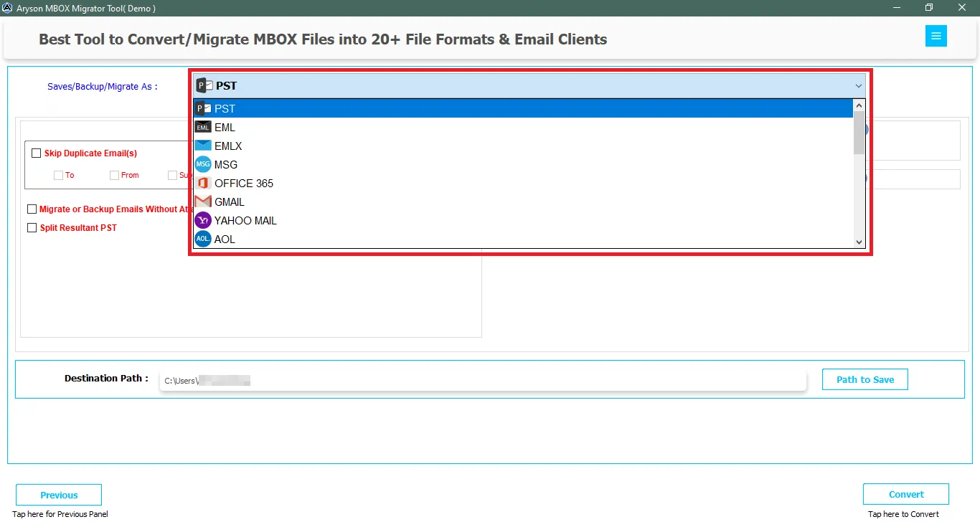Click Tap here for Previous Panel text
Image resolution: width=980 pixels, height=522 pixels.
pyautogui.click(x=60, y=514)
